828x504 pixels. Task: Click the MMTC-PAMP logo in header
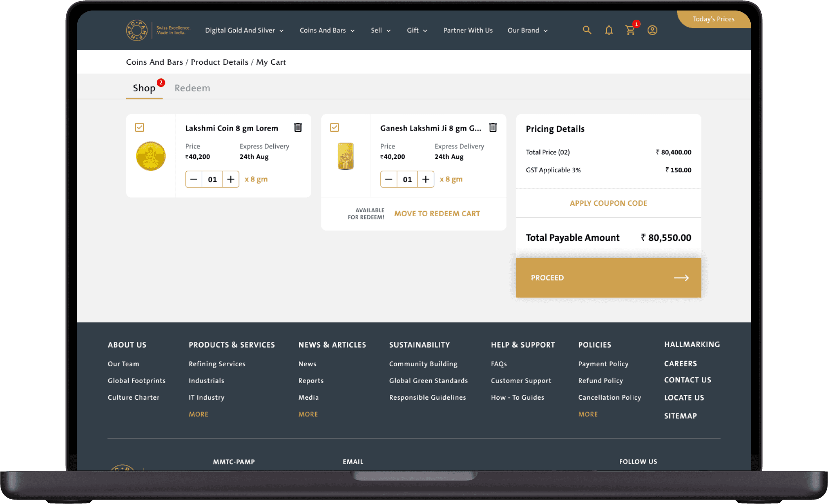pos(137,30)
